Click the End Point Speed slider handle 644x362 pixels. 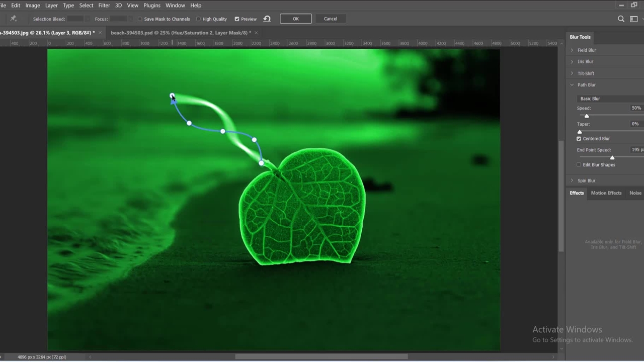point(612,158)
